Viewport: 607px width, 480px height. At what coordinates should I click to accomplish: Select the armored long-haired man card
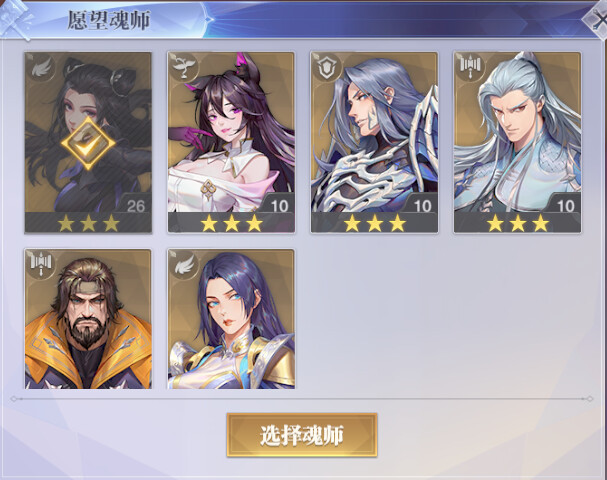click(x=374, y=142)
